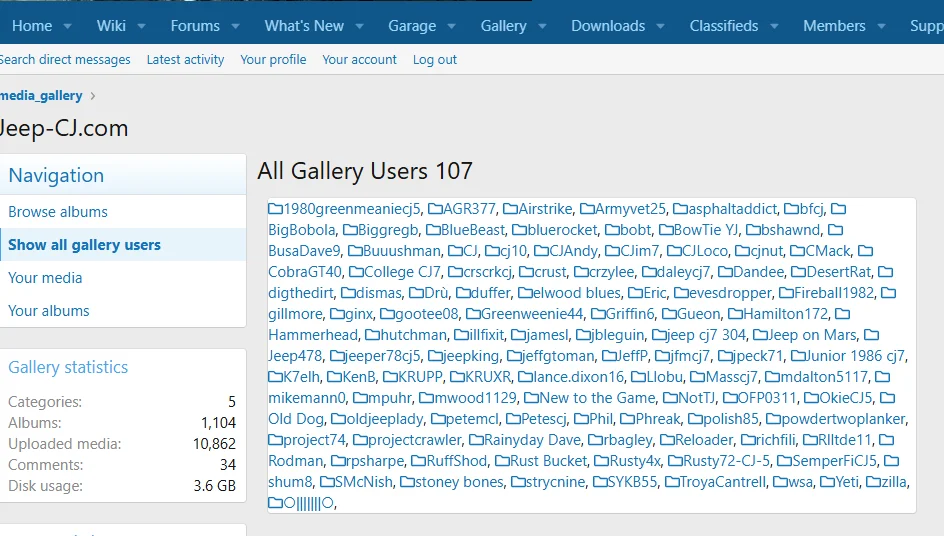Open the Members dropdown arrow
Image resolution: width=944 pixels, height=536 pixels.
(x=881, y=26)
